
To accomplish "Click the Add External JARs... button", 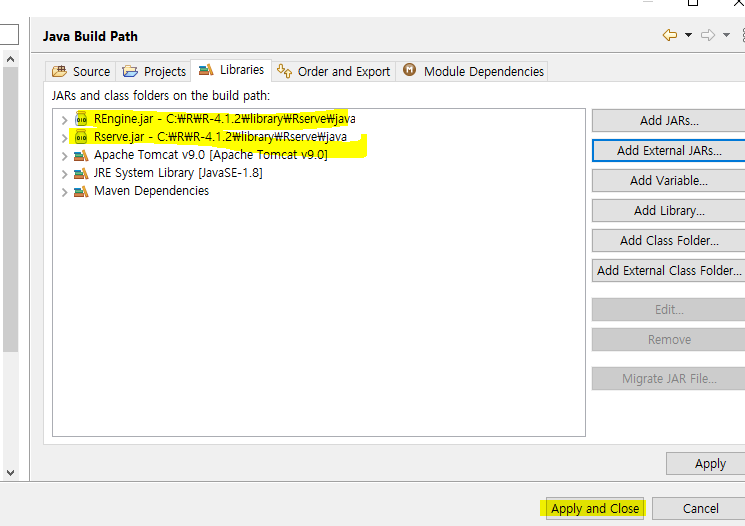I will (x=669, y=151).
